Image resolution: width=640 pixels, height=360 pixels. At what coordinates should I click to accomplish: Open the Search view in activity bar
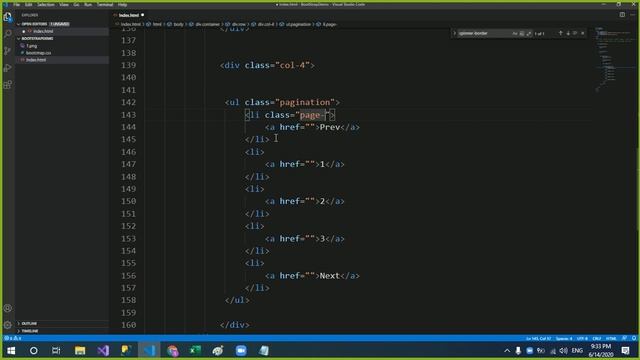pyautogui.click(x=7, y=34)
